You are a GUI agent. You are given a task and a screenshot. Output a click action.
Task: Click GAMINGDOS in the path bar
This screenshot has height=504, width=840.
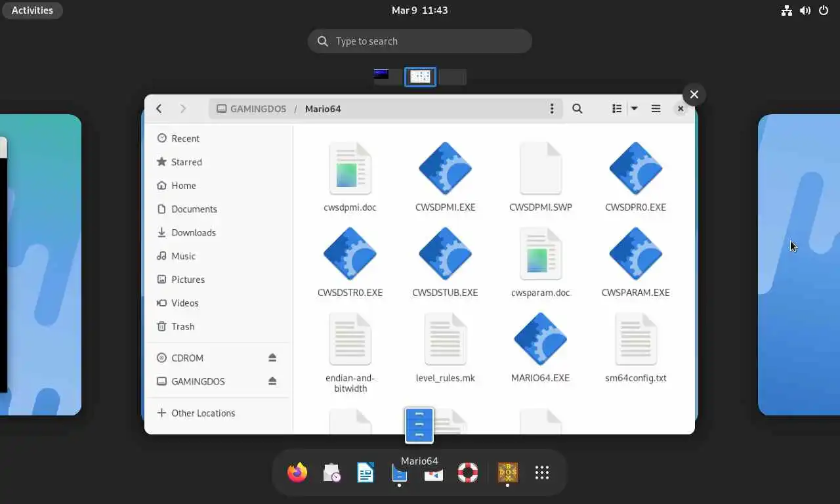[x=251, y=109]
